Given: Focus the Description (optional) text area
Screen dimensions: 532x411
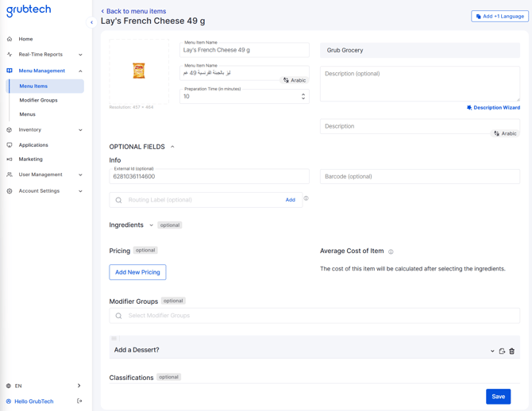Looking at the screenshot, I should (420, 84).
